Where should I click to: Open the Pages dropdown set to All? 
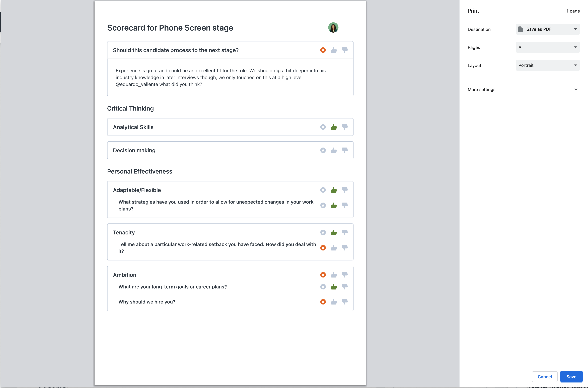coord(547,47)
